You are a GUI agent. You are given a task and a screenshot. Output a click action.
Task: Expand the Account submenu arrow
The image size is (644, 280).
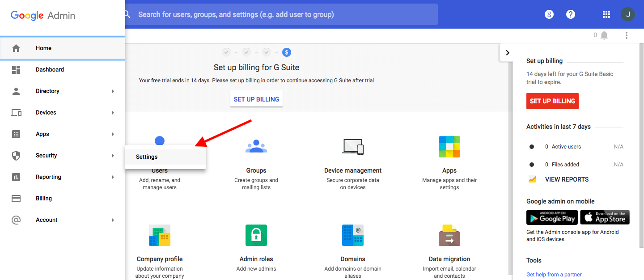pos(113,220)
